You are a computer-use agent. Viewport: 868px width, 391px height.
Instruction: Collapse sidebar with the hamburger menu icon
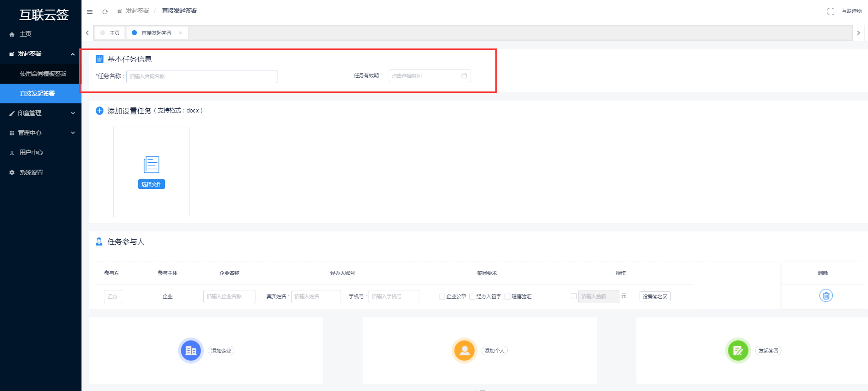(90, 11)
